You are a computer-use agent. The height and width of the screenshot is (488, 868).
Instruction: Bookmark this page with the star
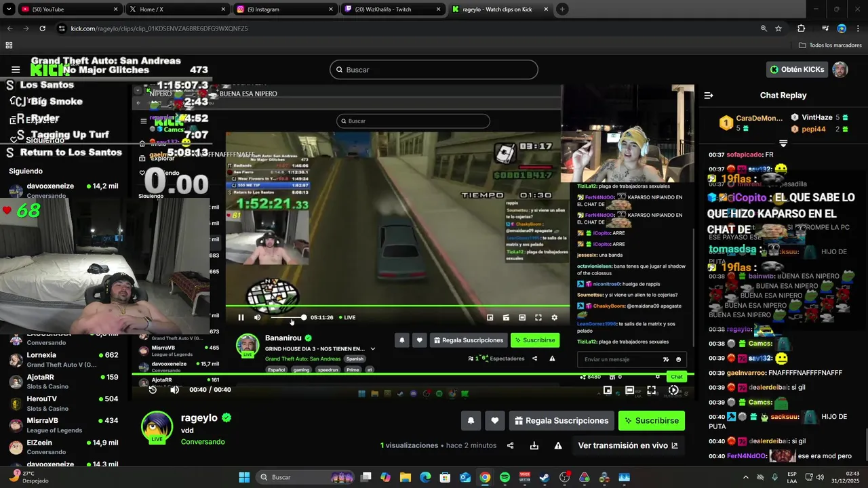[778, 28]
